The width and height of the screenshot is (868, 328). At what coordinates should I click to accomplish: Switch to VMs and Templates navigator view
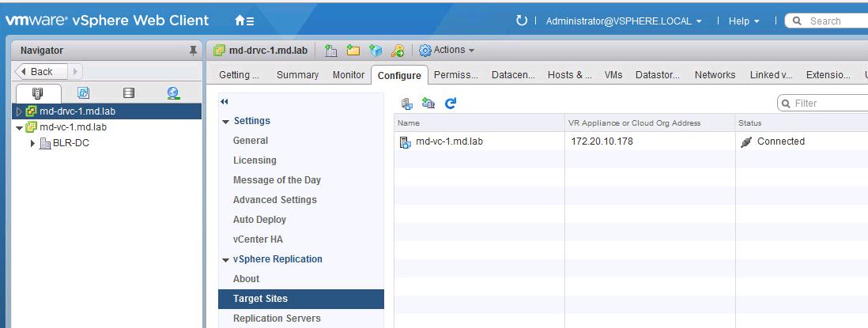83,92
